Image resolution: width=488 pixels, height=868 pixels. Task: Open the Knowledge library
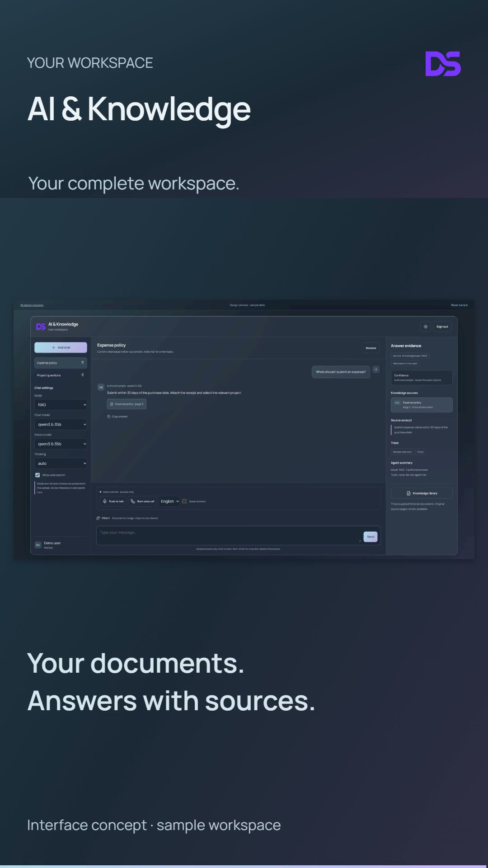[x=422, y=493]
